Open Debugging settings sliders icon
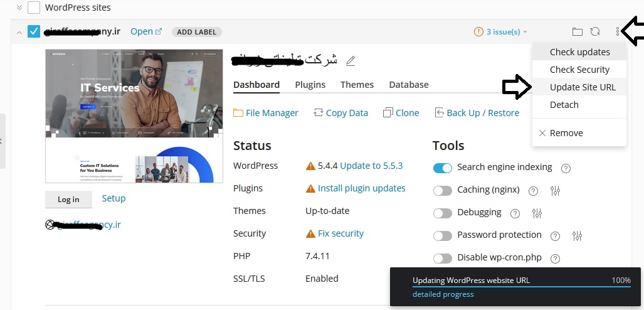 [537, 213]
